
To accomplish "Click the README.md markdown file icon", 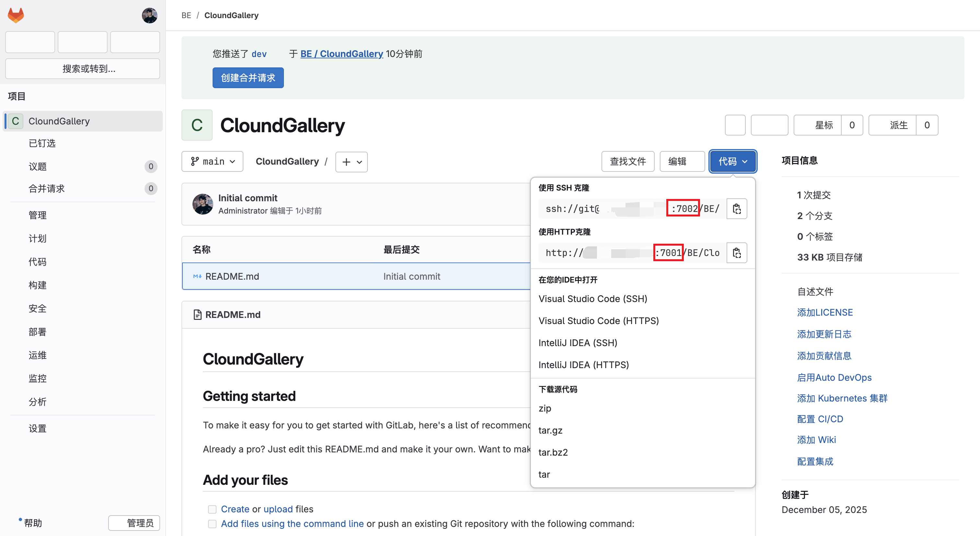I will pos(197,276).
